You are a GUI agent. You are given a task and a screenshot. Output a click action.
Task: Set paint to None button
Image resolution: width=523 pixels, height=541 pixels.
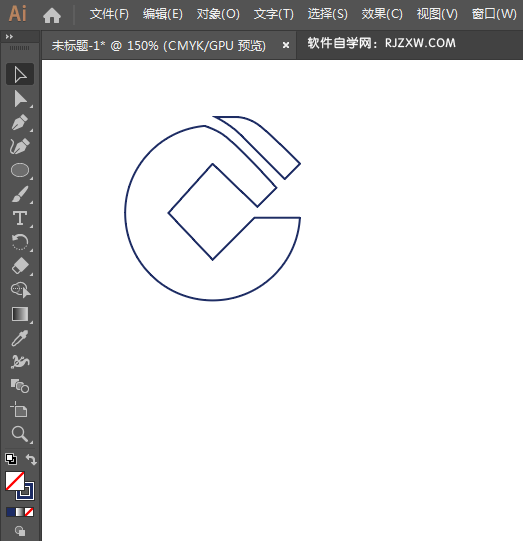29,512
